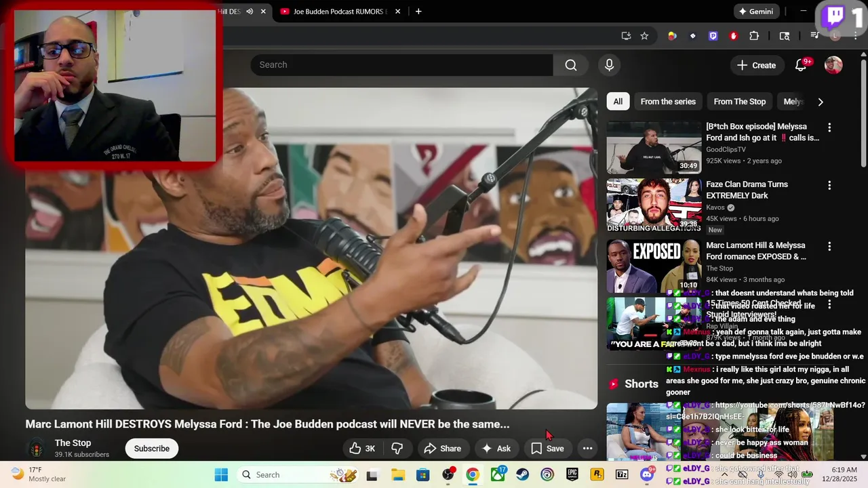The image size is (868, 488).
Task: Like the video with thumbs up
Action: [362, 449]
